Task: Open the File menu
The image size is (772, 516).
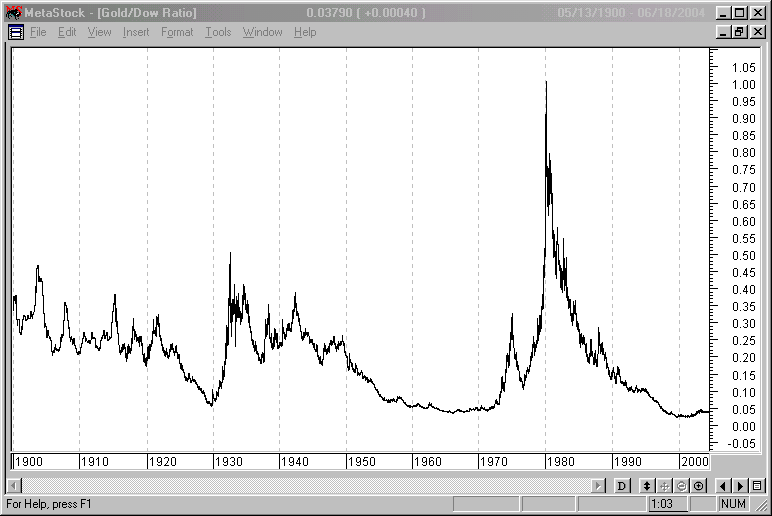Action: [38, 32]
